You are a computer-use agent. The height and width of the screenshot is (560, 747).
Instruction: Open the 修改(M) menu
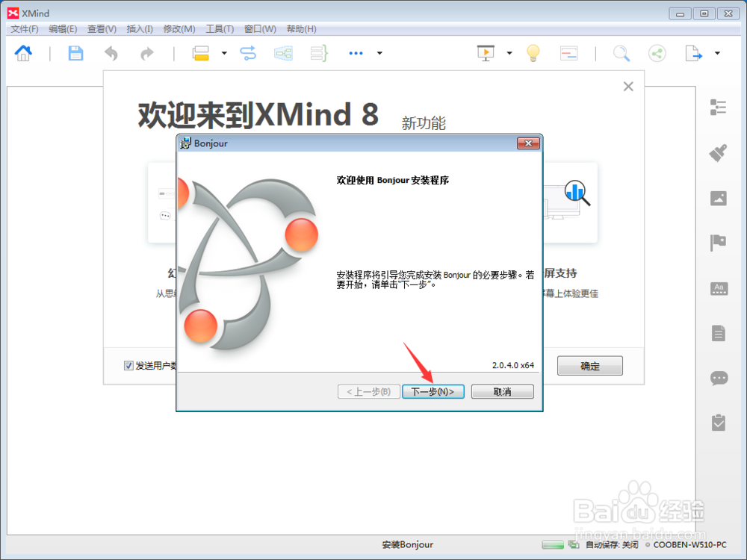click(x=179, y=29)
